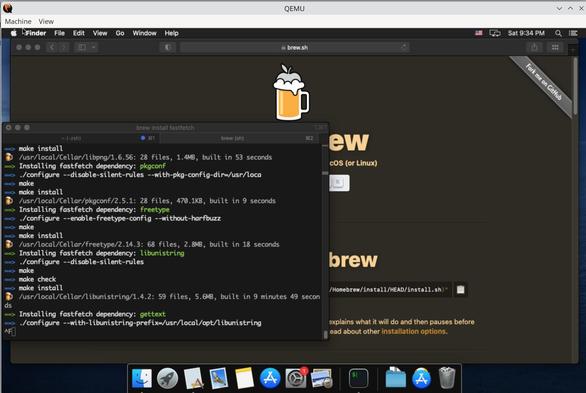Click the display mirroring icon in menu bar

[x=495, y=33]
